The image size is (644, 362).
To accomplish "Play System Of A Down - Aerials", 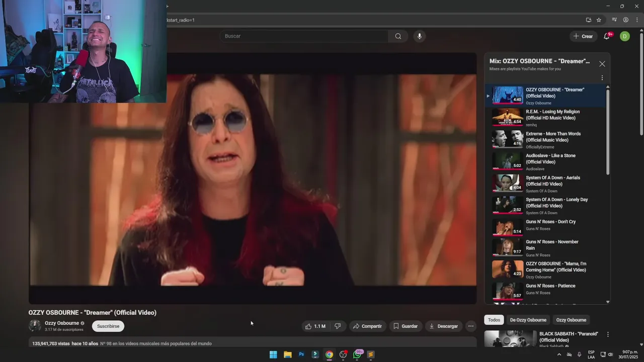I will pos(546,184).
